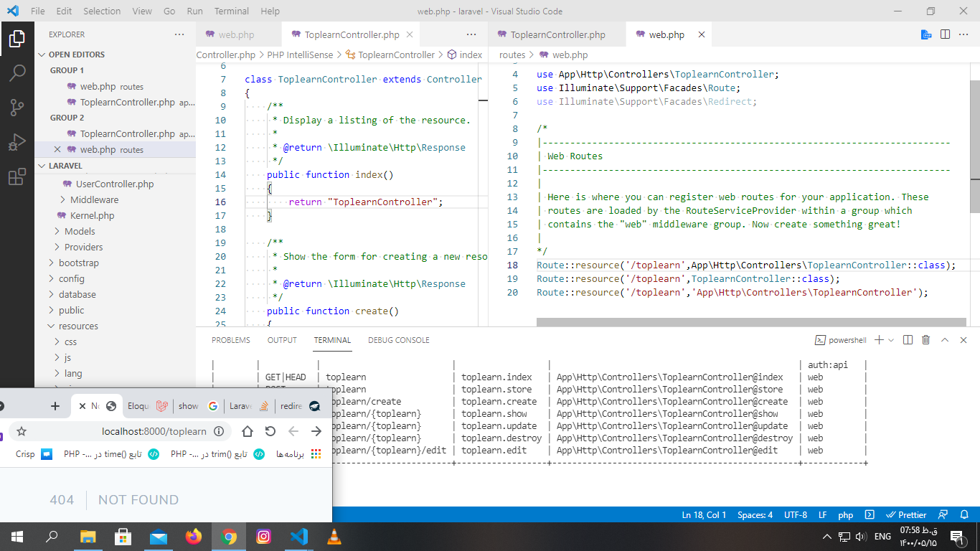
Task: Click the blue PHP file icon in editor toolbar
Action: pyautogui.click(x=927, y=34)
